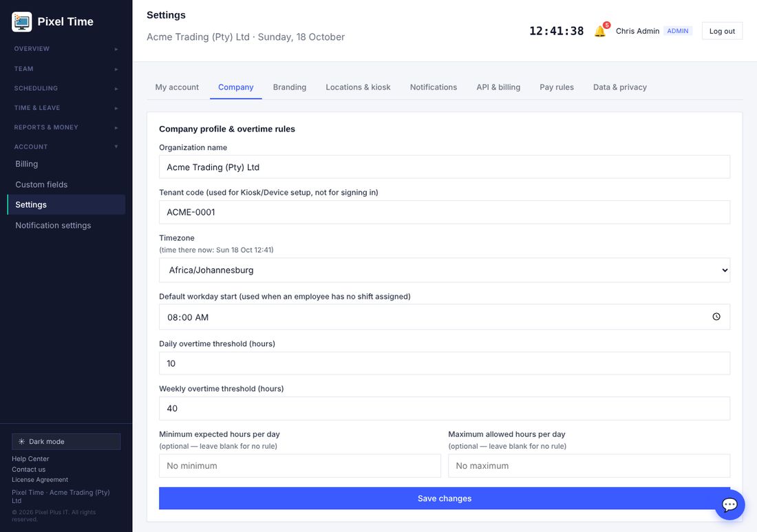Screen dimensions: 757x532
Task: Collapse the Account sidebar section
Action: pyautogui.click(x=66, y=147)
